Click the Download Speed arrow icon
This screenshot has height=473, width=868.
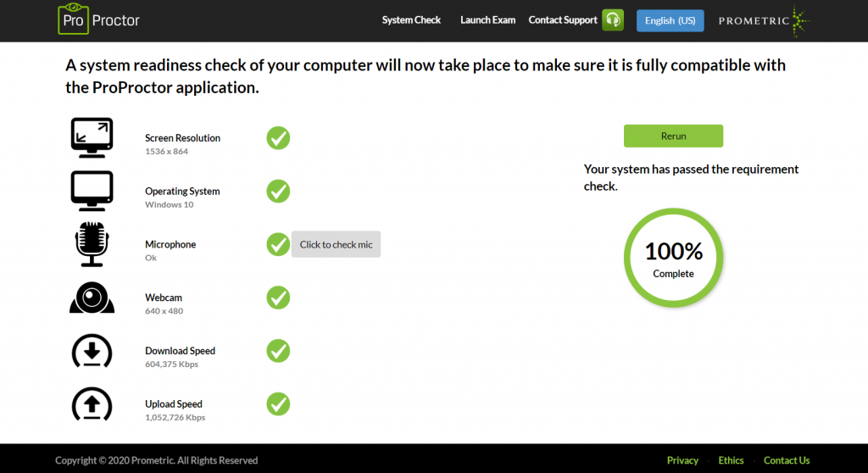click(x=92, y=351)
